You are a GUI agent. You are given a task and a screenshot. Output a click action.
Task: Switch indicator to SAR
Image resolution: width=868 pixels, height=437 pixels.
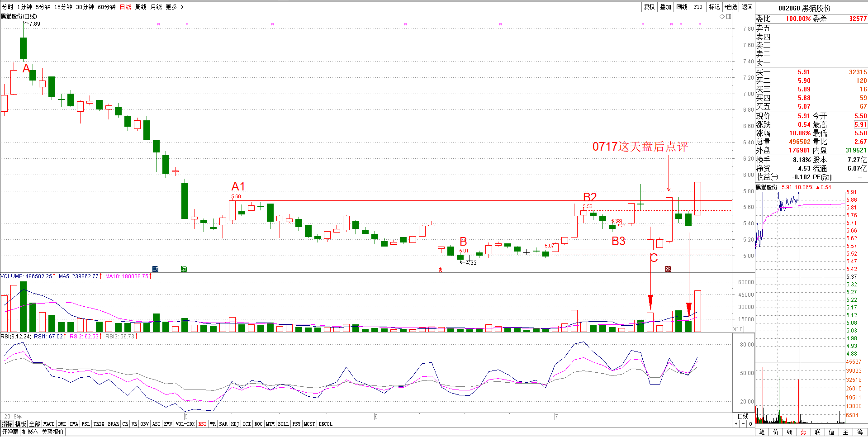tap(223, 424)
